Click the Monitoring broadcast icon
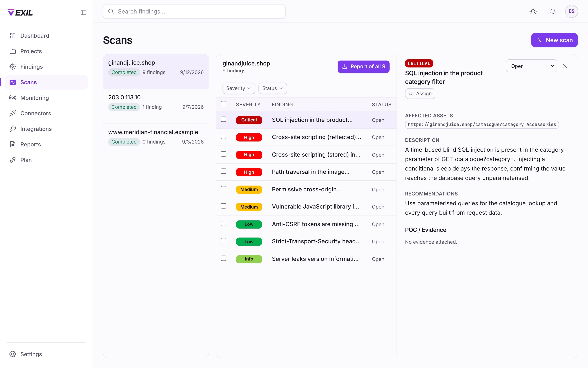 [13, 98]
